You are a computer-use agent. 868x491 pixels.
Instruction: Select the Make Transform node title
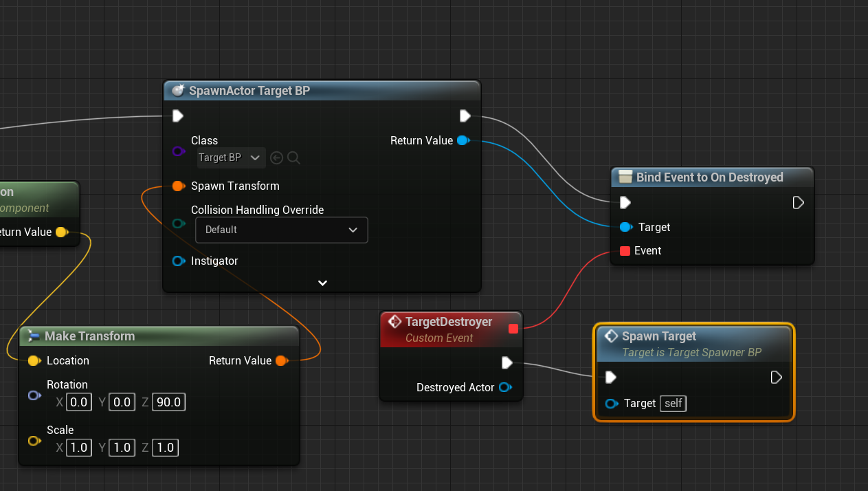89,336
